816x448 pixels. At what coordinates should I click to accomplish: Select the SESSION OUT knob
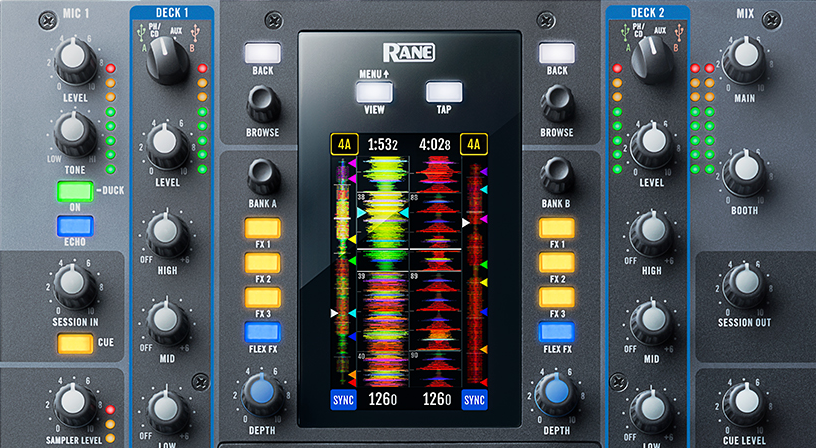click(x=744, y=286)
